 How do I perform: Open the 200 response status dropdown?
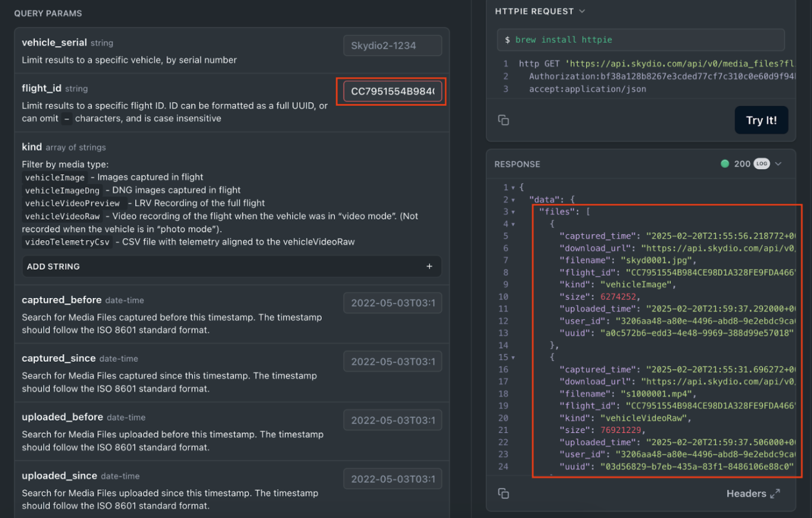778,164
